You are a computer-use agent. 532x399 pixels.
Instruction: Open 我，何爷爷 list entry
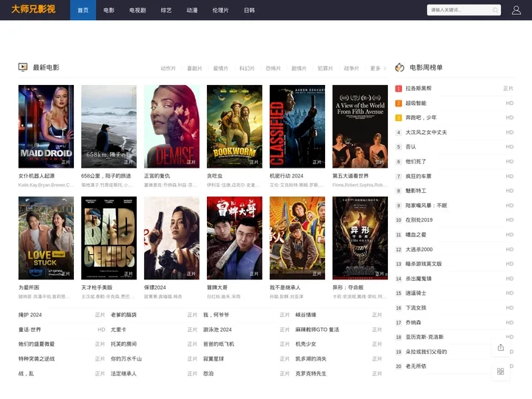216,315
